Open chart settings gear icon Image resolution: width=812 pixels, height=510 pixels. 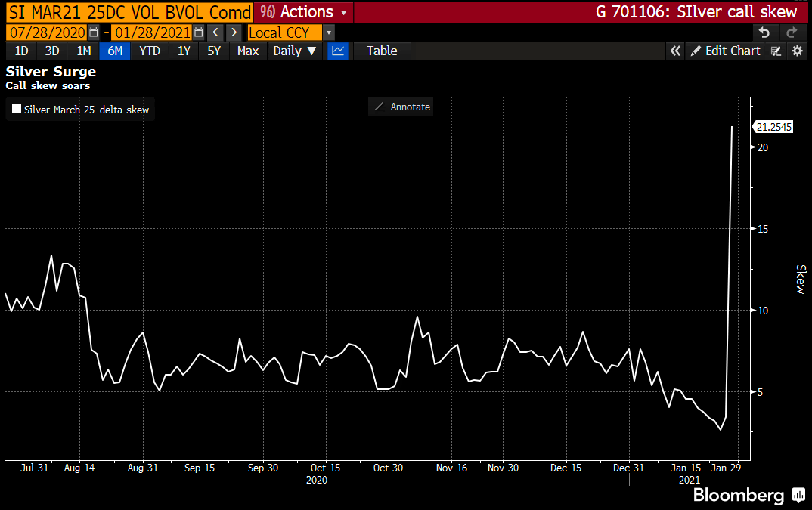point(797,51)
